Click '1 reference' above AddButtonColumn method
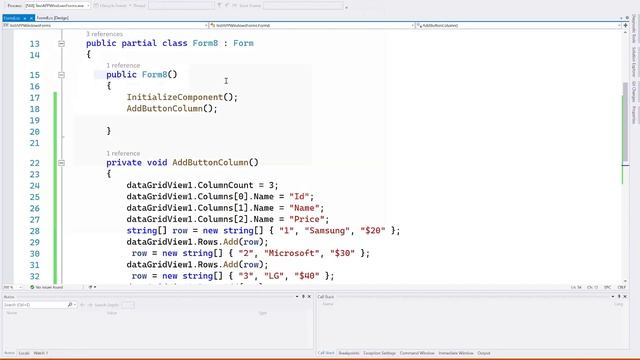This screenshot has width=640, height=360. point(123,153)
